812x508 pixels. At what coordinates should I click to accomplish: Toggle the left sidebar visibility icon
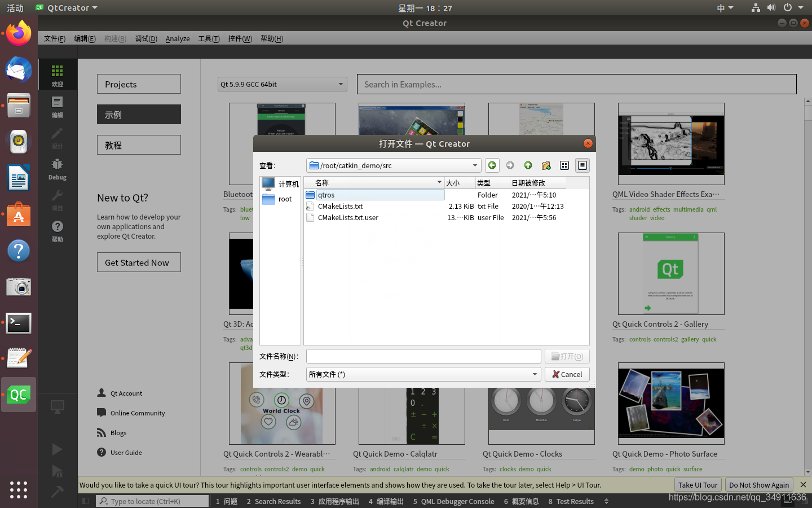click(x=85, y=501)
